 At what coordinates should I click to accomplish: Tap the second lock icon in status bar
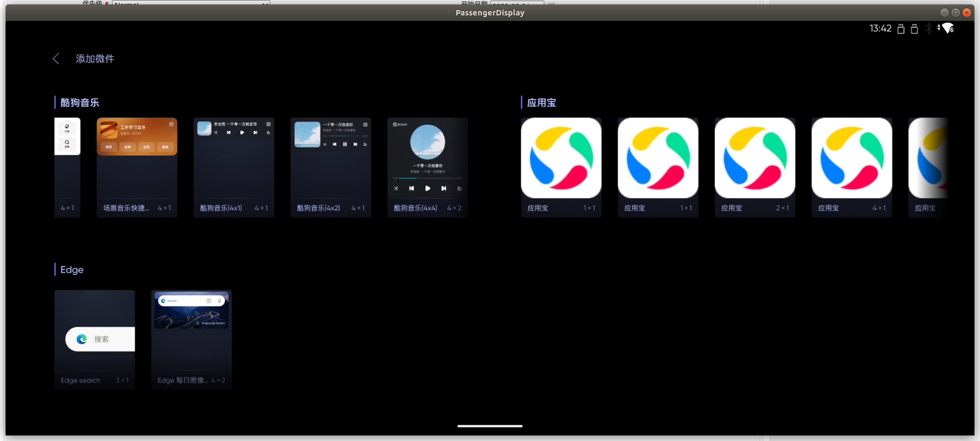point(914,29)
